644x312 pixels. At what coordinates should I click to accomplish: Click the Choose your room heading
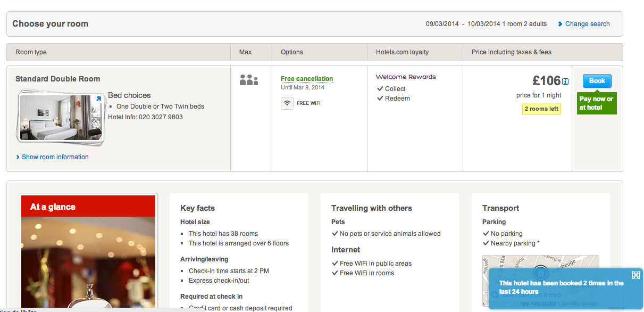pyautogui.click(x=50, y=24)
